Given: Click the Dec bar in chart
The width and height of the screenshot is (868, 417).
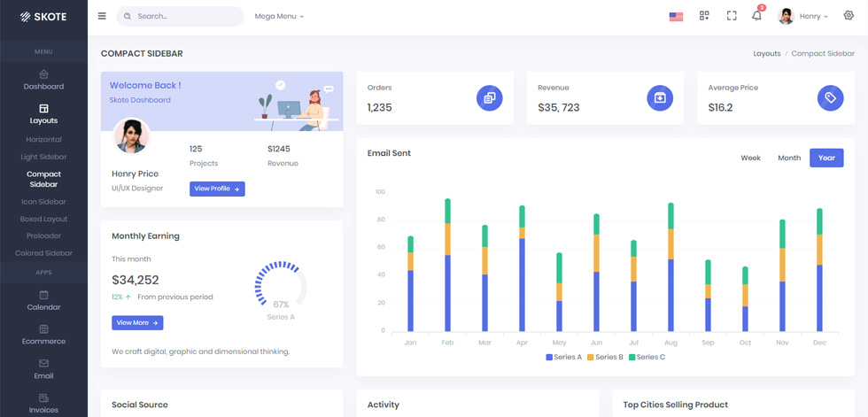Looking at the screenshot, I should pos(819,270).
